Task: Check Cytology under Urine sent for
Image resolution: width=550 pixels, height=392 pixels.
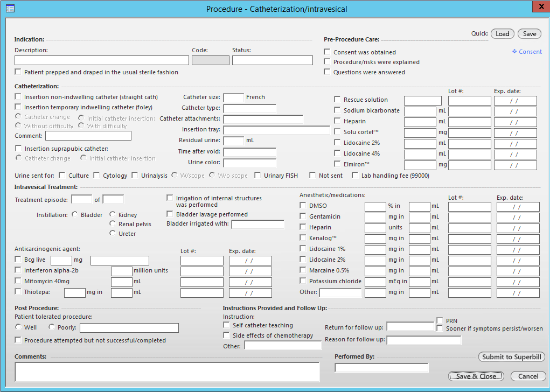Action: (96, 175)
